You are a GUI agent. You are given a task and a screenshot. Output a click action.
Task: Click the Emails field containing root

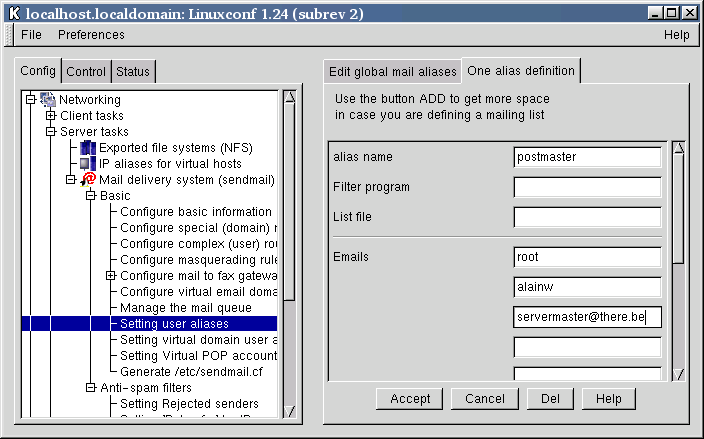click(x=587, y=257)
